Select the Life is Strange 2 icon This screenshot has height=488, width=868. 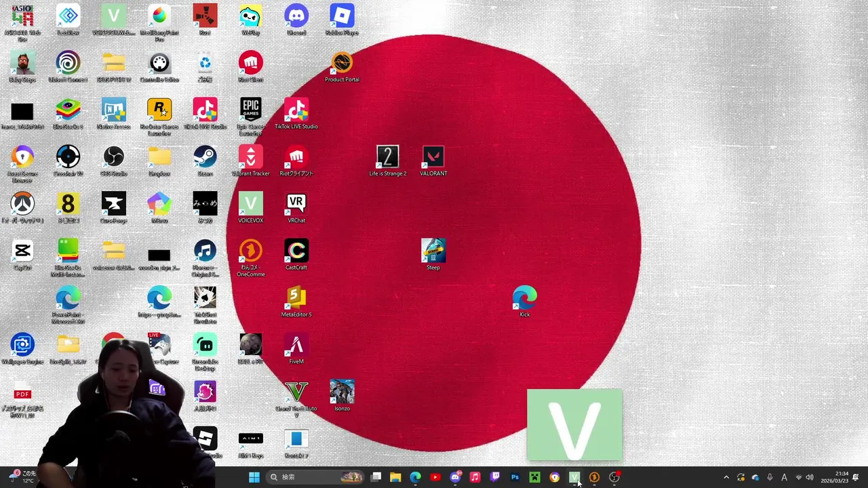tap(388, 161)
